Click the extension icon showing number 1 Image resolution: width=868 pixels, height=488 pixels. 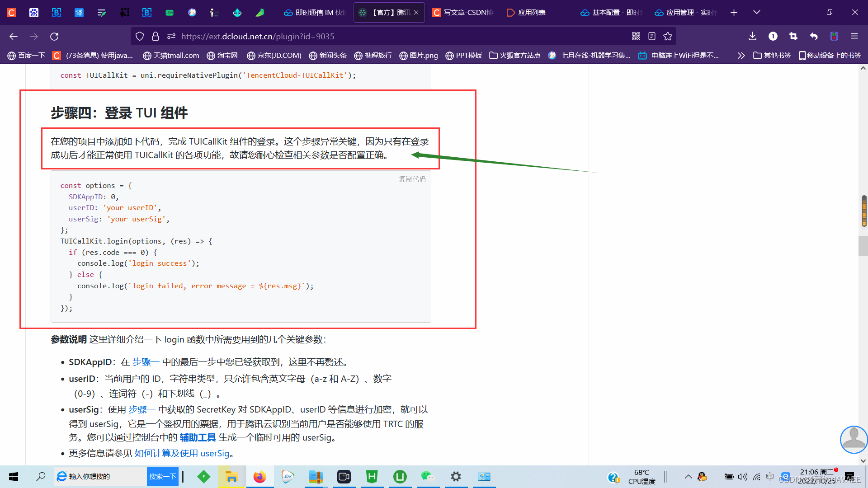tap(773, 36)
